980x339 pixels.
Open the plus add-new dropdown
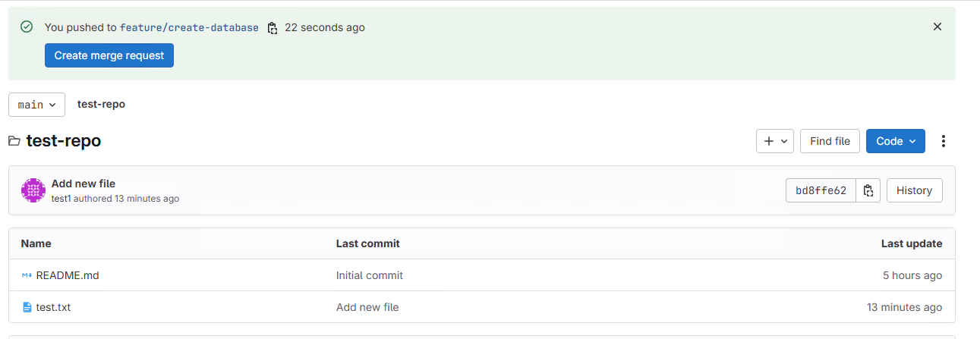click(x=775, y=141)
